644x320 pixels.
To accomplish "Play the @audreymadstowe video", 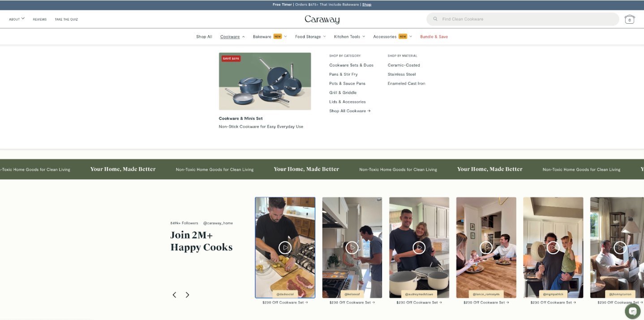I will click(419, 247).
